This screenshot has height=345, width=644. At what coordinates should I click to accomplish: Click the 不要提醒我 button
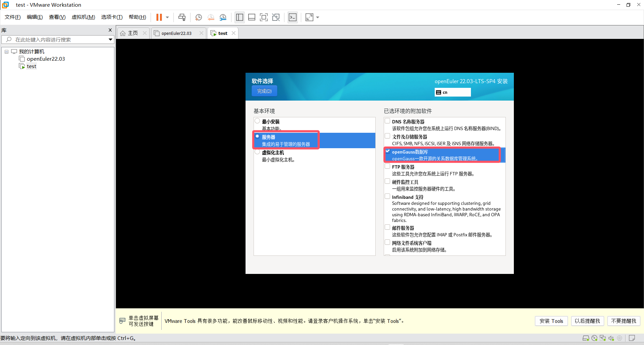pyautogui.click(x=624, y=321)
